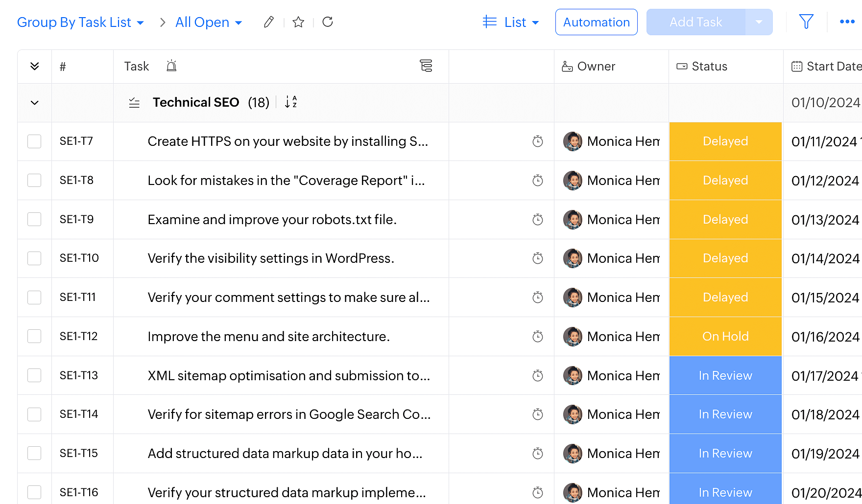Click the subtask hierarchy icon in Task header
Image resolution: width=862 pixels, height=504 pixels.
coord(426,66)
